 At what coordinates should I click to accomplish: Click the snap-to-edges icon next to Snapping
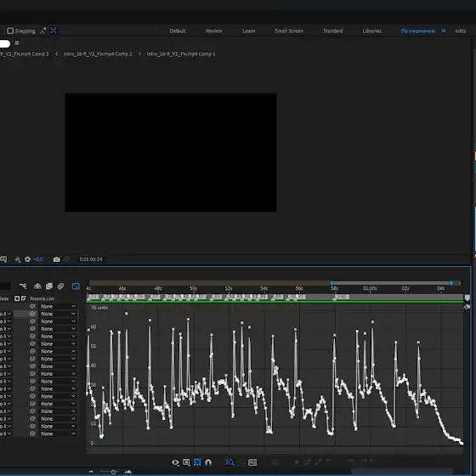pyautogui.click(x=43, y=31)
